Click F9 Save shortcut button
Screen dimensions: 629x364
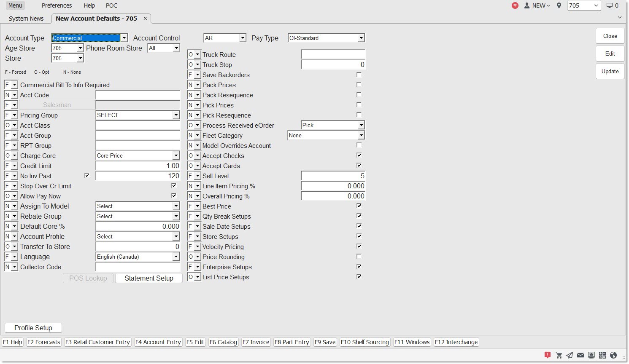click(325, 342)
